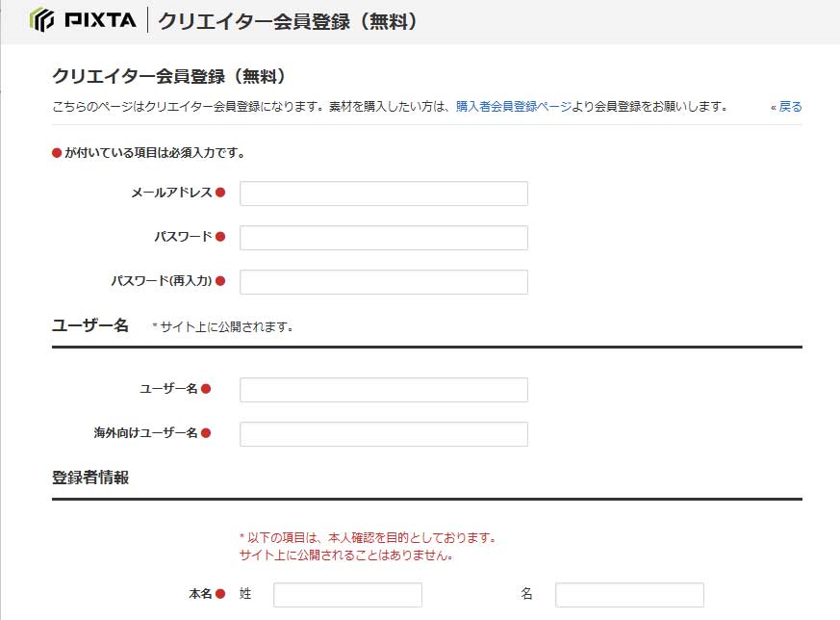Click the red required dot beside 本名
The width and height of the screenshot is (840, 620).
218,594
